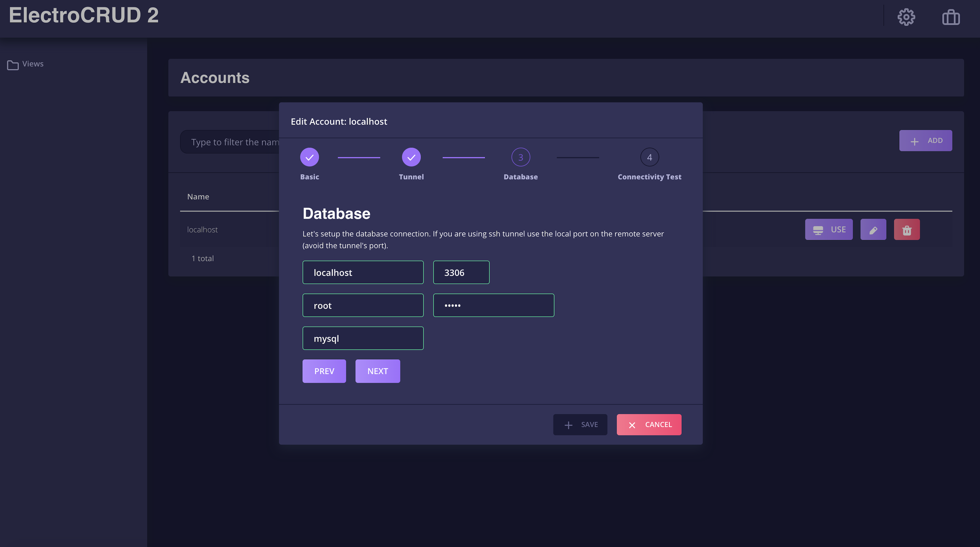Click USE for localhost account
The height and width of the screenshot is (547, 980).
[829, 229]
